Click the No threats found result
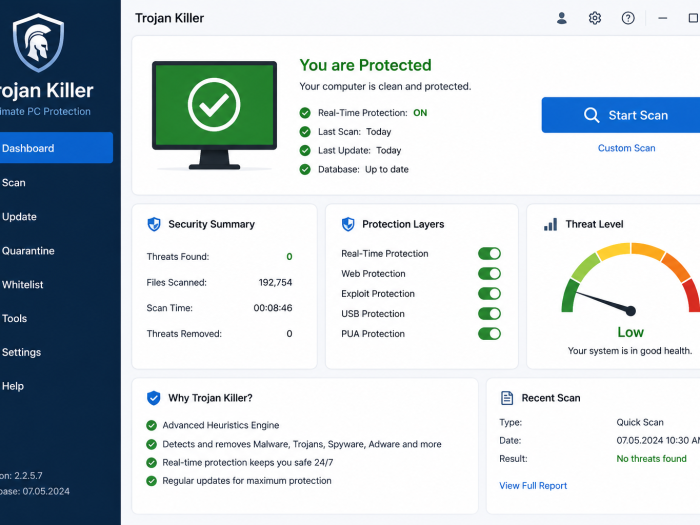This screenshot has width=700, height=525. pos(651,458)
